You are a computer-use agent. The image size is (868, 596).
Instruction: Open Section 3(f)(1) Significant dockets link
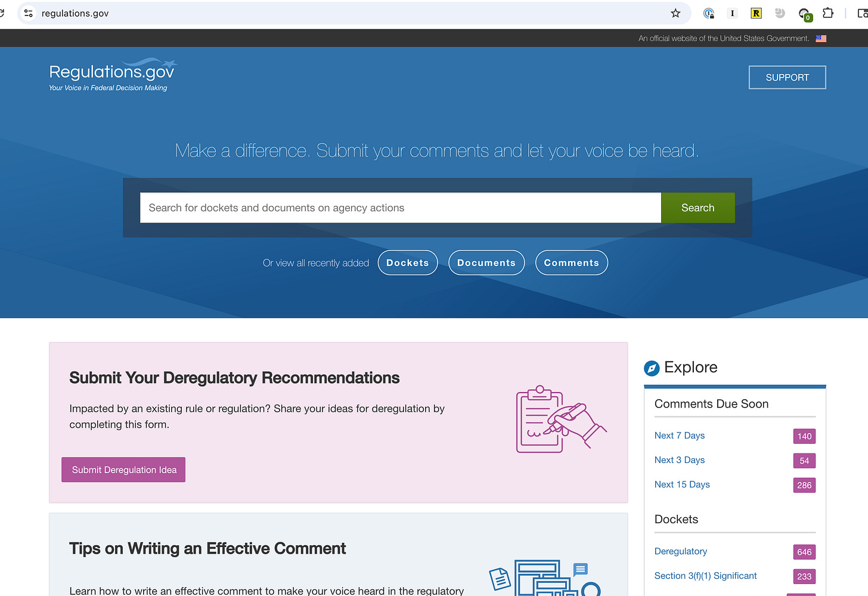click(705, 576)
